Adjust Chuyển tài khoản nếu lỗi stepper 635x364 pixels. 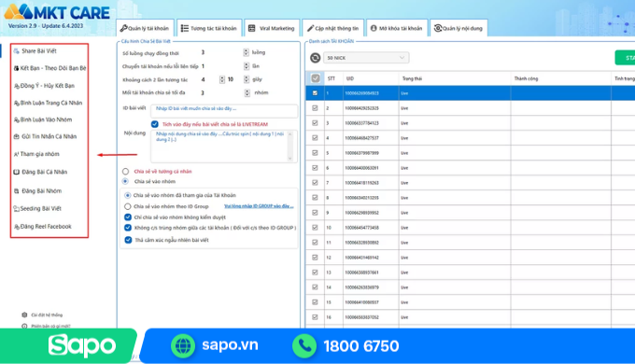(x=247, y=66)
